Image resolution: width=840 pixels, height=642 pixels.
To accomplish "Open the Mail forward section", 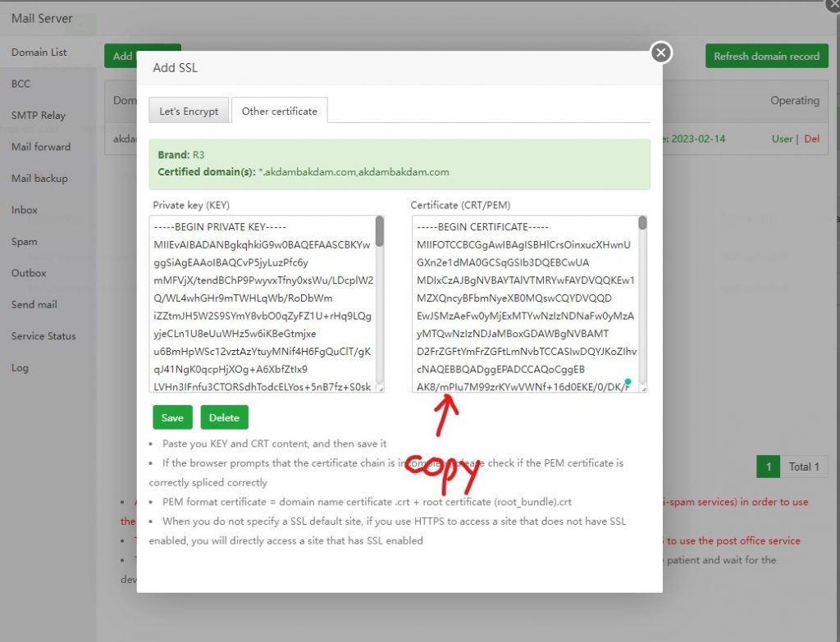I will click(x=41, y=147).
